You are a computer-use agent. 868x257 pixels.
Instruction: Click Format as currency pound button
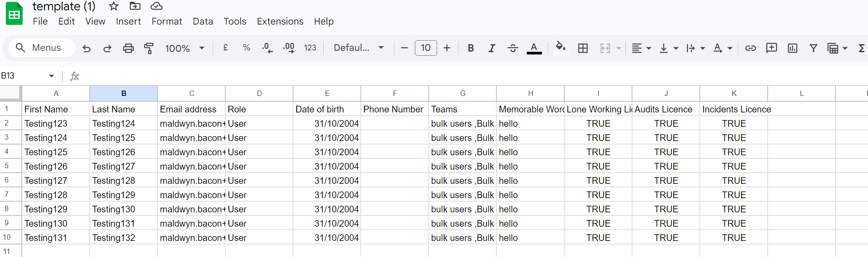coord(225,48)
